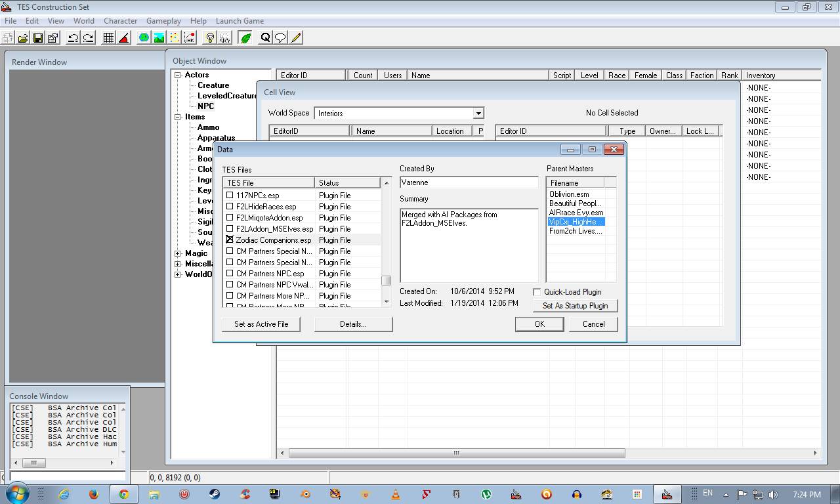Expand the Miscellaneous tree node
Image resolution: width=840 pixels, height=504 pixels.
click(x=177, y=264)
